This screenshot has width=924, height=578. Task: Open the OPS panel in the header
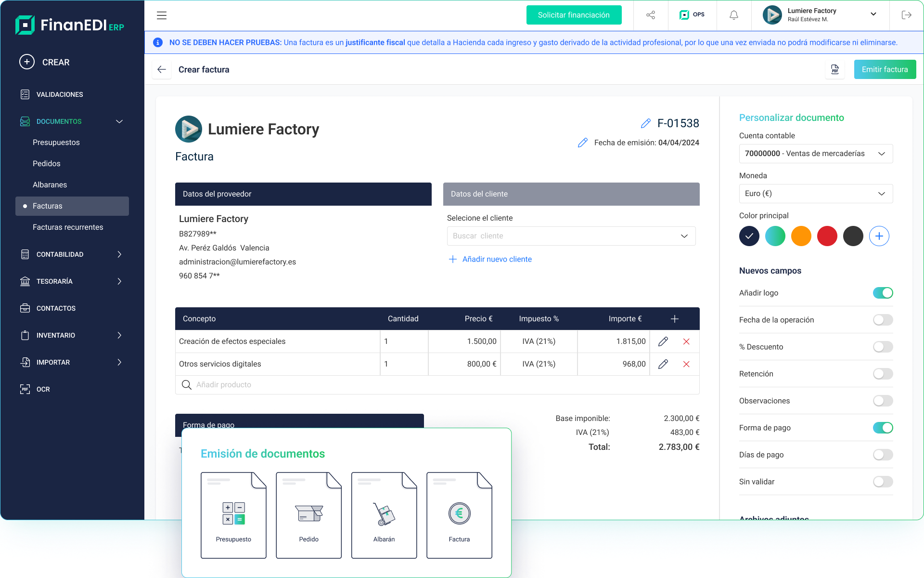coord(692,15)
